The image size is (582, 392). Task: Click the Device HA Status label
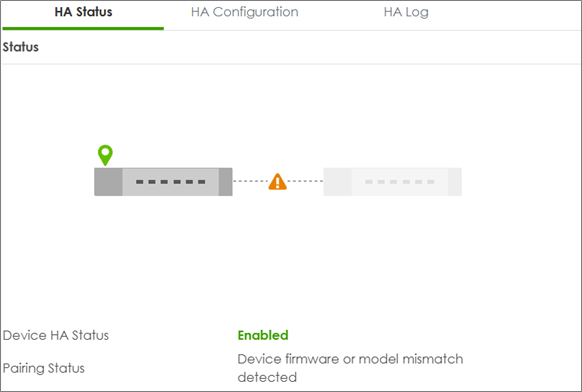coord(56,335)
